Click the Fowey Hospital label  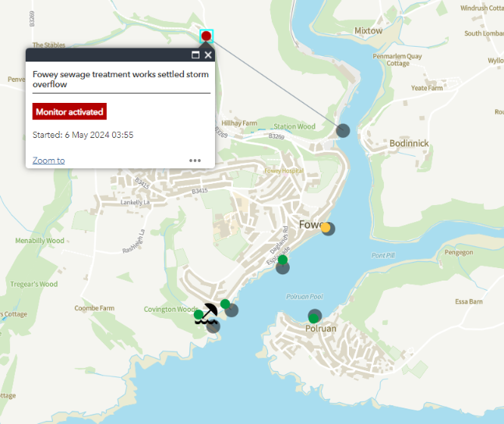point(284,171)
